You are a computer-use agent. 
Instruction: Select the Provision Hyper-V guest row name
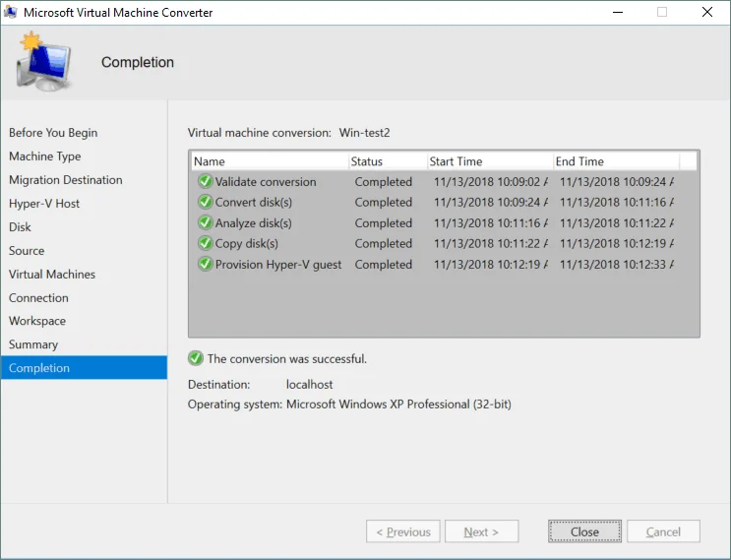pos(278,265)
